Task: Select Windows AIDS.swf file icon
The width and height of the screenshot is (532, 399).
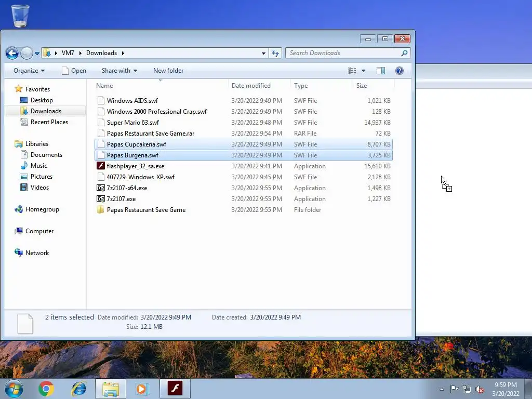Action: click(101, 100)
